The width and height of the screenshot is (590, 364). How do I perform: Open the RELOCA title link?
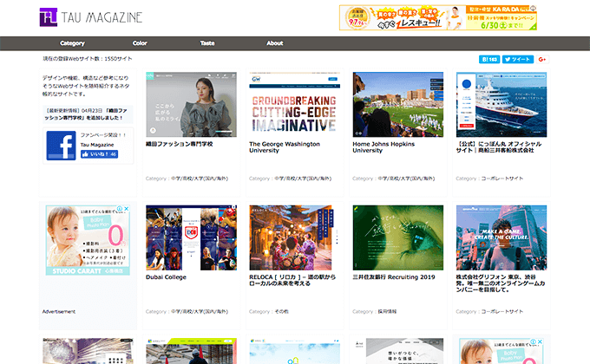292,280
